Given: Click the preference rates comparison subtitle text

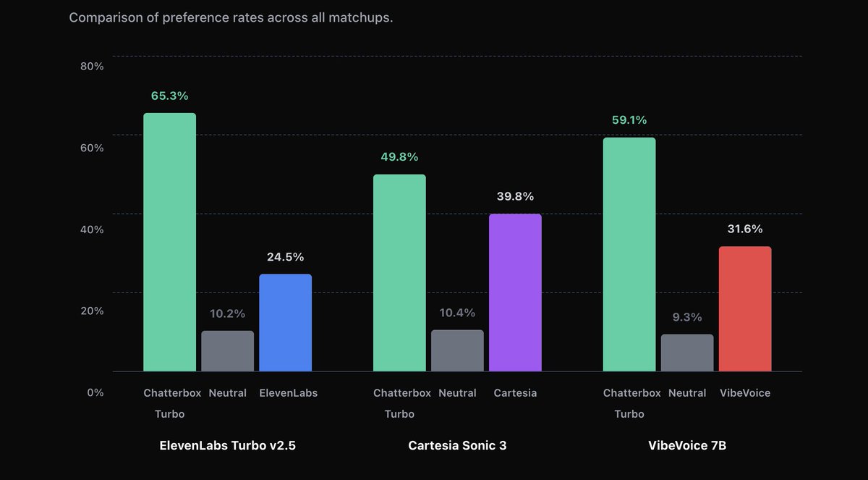Looking at the screenshot, I should [231, 17].
